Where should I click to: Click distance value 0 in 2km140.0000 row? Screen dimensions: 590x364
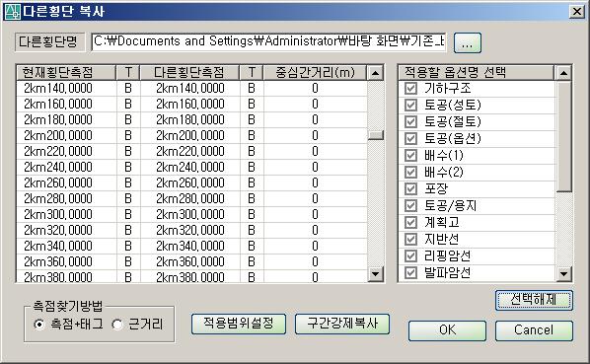(315, 89)
